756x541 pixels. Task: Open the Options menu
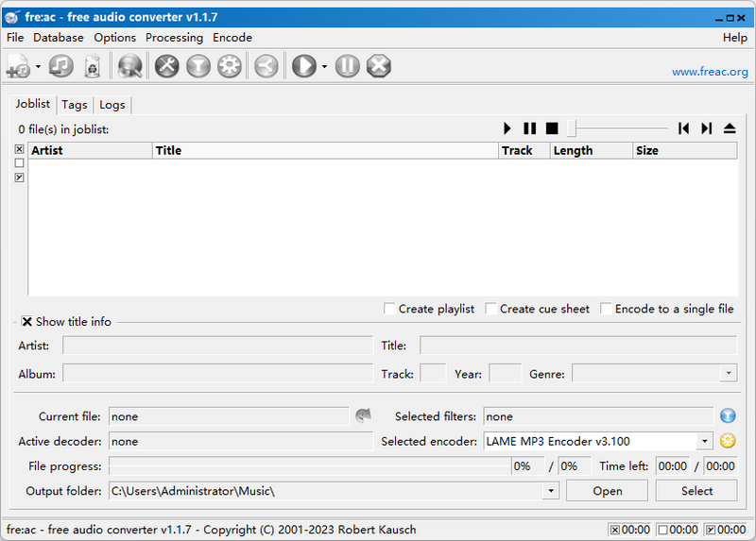pyautogui.click(x=114, y=38)
